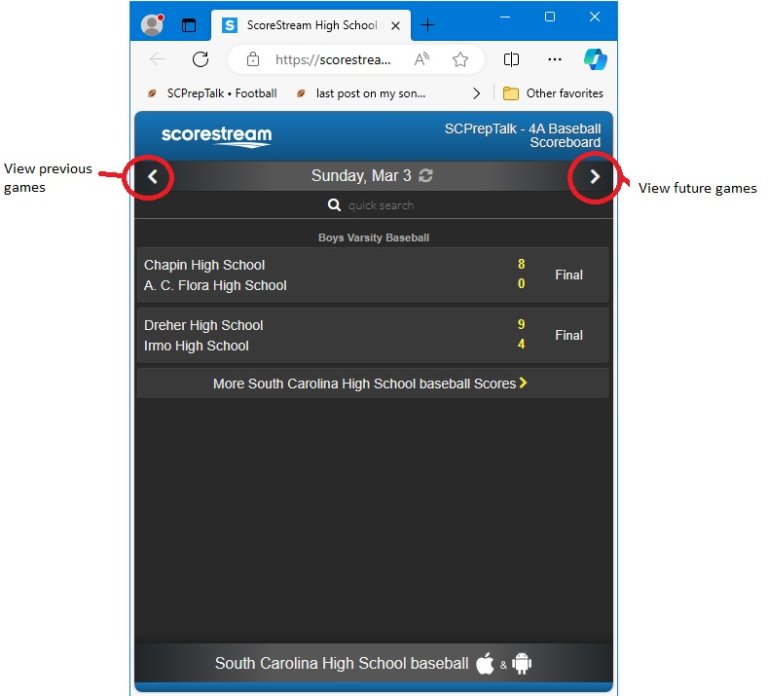The height and width of the screenshot is (696, 768).
Task: Open More South Carolina High School baseball Scores
Action: [x=373, y=383]
